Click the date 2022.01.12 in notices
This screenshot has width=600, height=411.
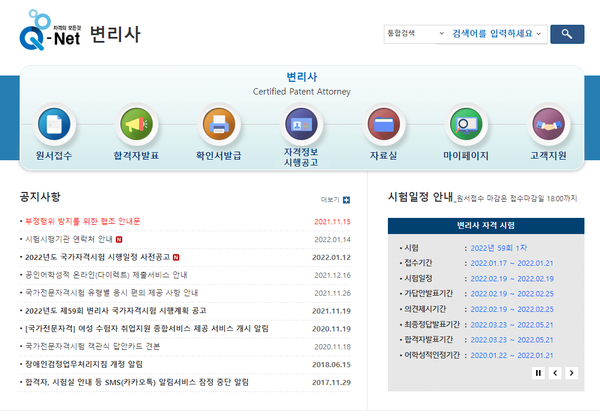331,257
